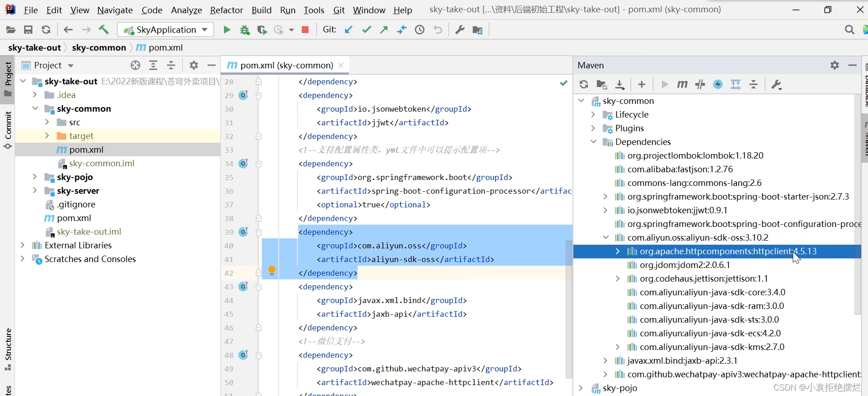Image resolution: width=868 pixels, height=396 pixels.
Task: Select fastjson 1.2.76 dependency
Action: pyautogui.click(x=680, y=169)
